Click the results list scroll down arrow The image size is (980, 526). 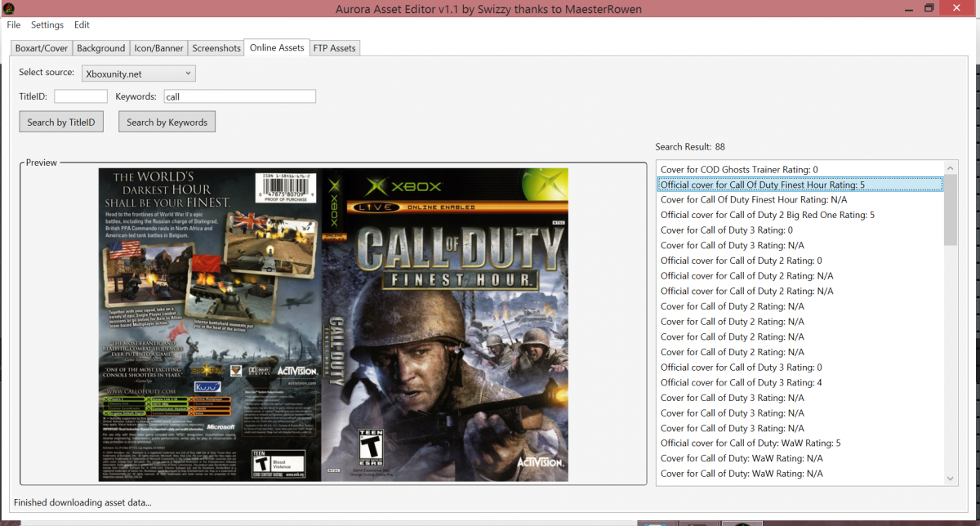click(x=951, y=479)
